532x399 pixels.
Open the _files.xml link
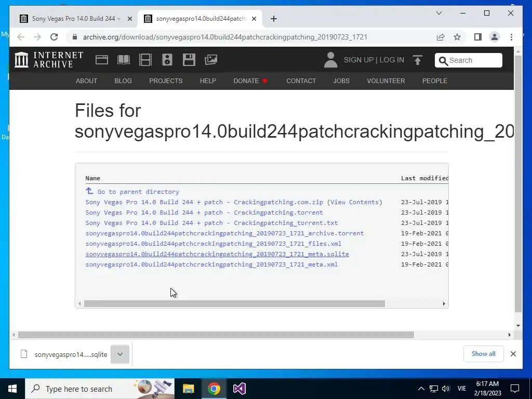point(214,244)
